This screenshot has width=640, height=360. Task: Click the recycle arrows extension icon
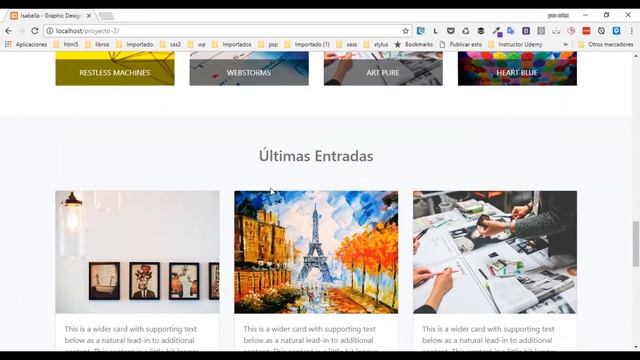(466, 31)
